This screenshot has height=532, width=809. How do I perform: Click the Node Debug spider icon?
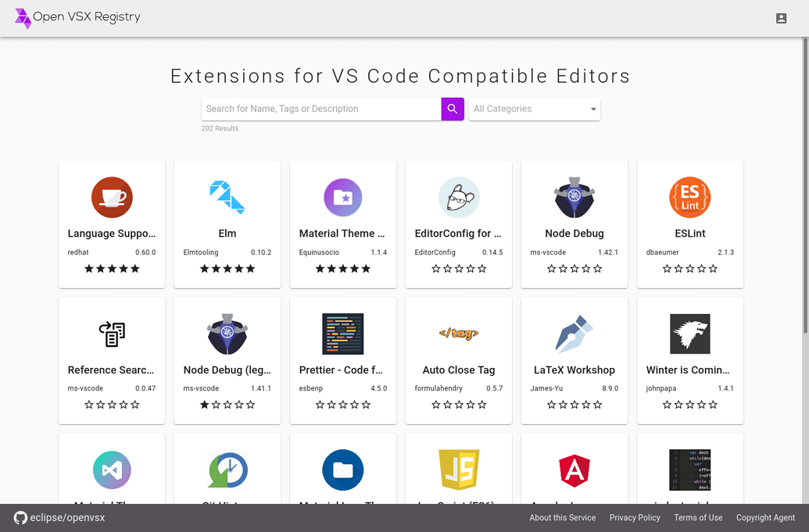coord(575,197)
